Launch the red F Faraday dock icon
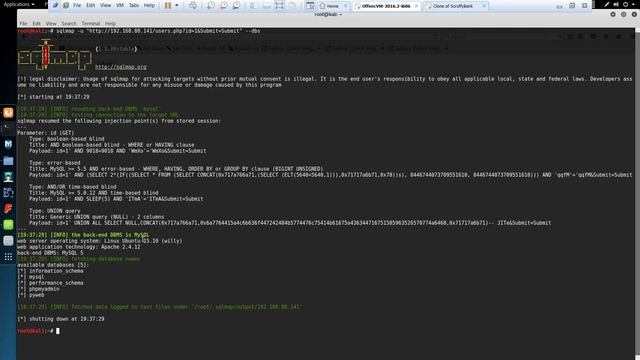The image size is (640, 360). 8,209
